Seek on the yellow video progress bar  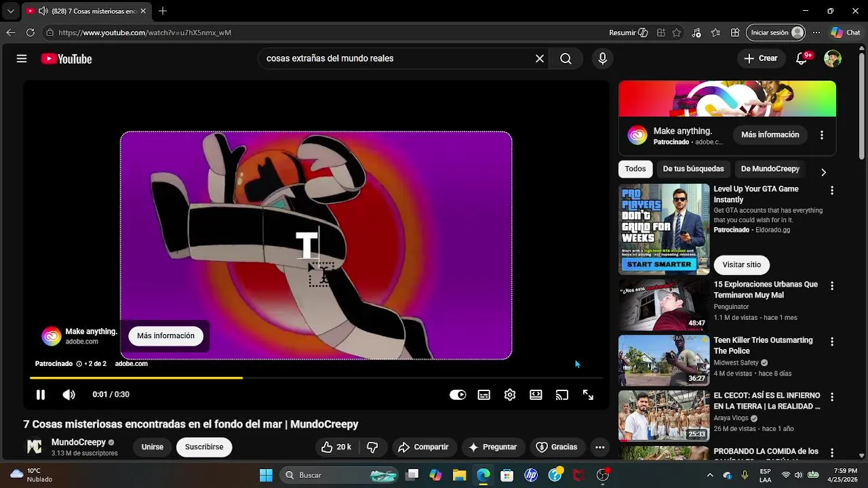pyautogui.click(x=316, y=378)
